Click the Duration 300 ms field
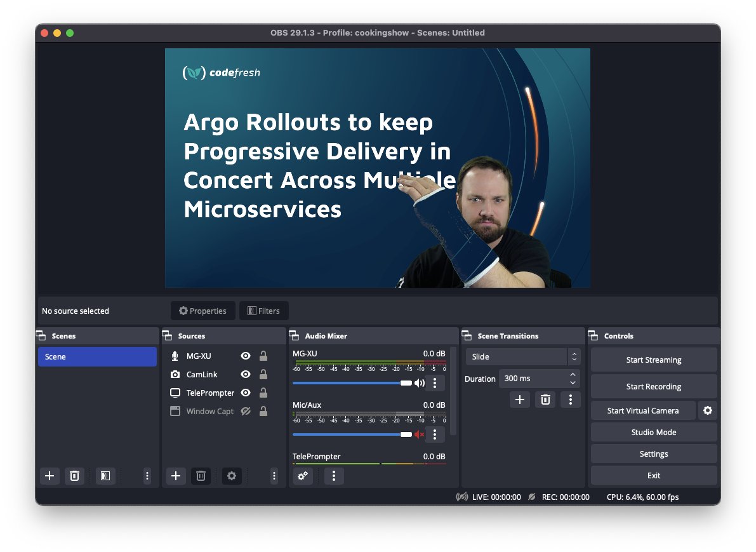 [x=539, y=379]
